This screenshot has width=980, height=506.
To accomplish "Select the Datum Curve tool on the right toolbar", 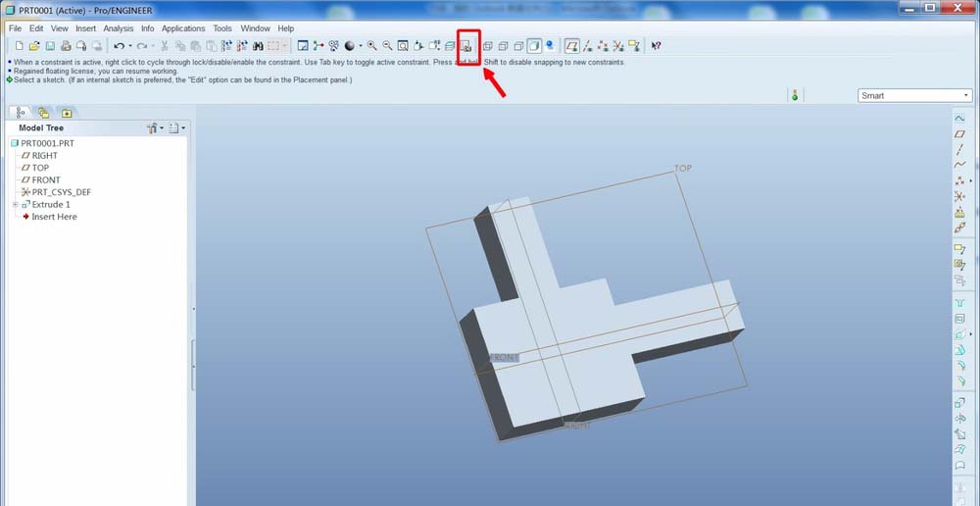I will 960,165.
